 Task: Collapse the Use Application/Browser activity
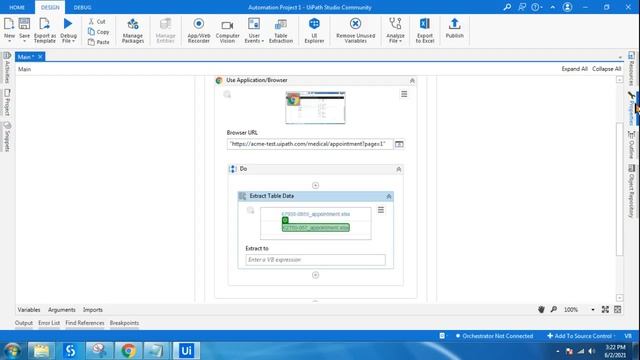point(412,81)
